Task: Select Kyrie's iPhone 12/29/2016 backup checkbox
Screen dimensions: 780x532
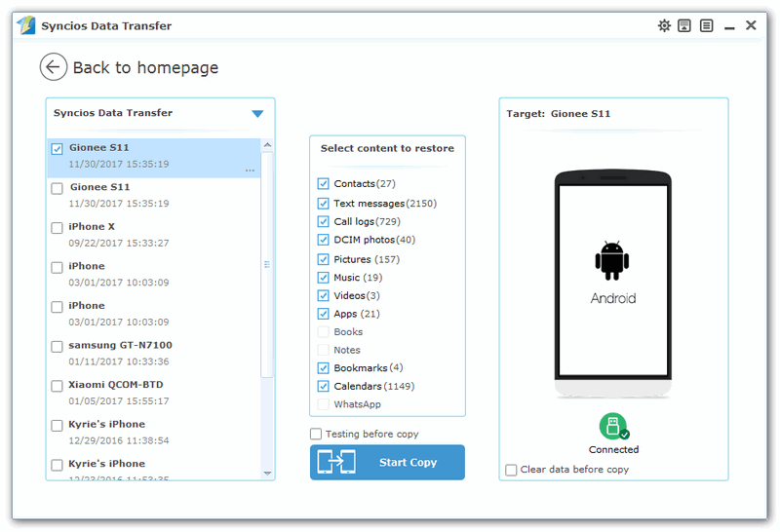Action: coord(58,426)
